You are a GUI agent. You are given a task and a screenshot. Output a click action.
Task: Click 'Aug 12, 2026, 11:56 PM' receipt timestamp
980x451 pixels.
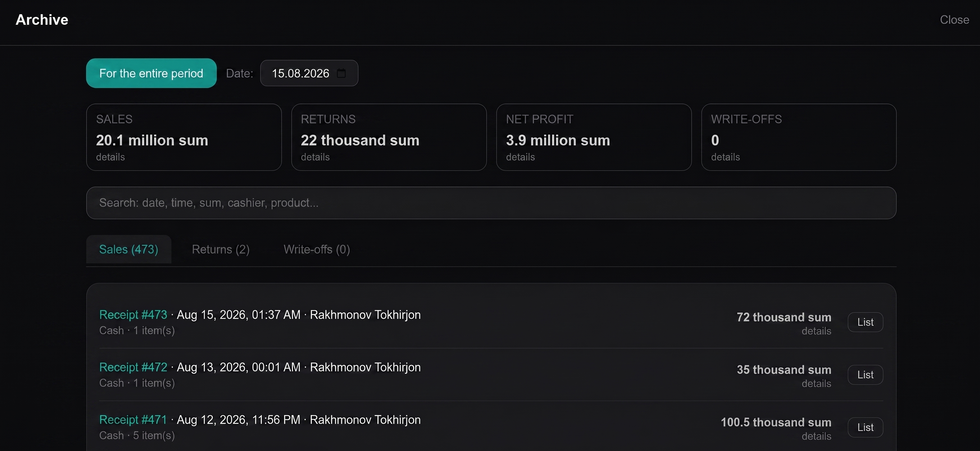point(238,420)
